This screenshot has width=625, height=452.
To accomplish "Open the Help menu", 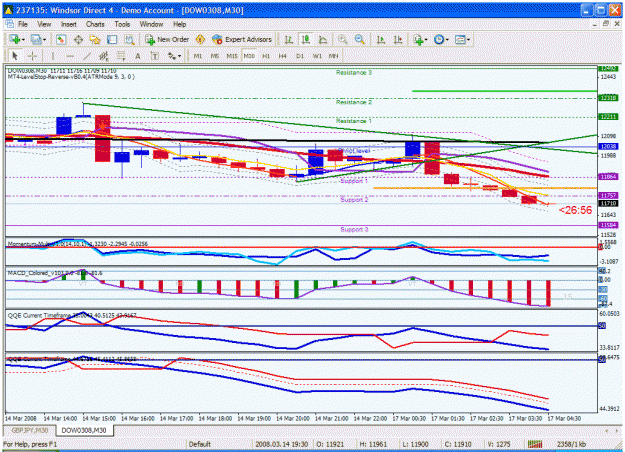I will (x=179, y=24).
